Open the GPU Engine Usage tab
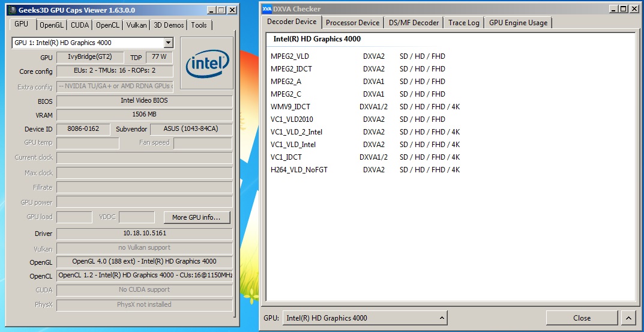This screenshot has height=332, width=644. click(518, 23)
